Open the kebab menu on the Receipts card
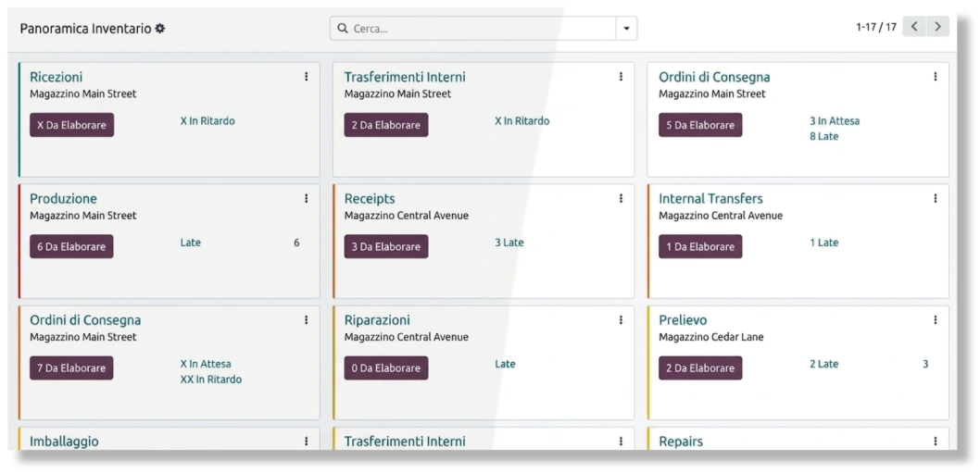Image resolution: width=980 pixels, height=473 pixels. click(621, 198)
